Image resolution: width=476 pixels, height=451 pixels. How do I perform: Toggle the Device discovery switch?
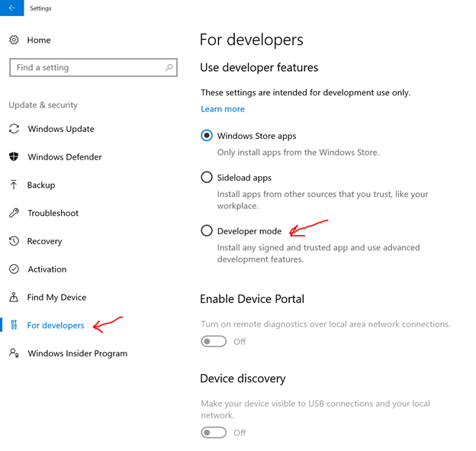pyautogui.click(x=214, y=433)
